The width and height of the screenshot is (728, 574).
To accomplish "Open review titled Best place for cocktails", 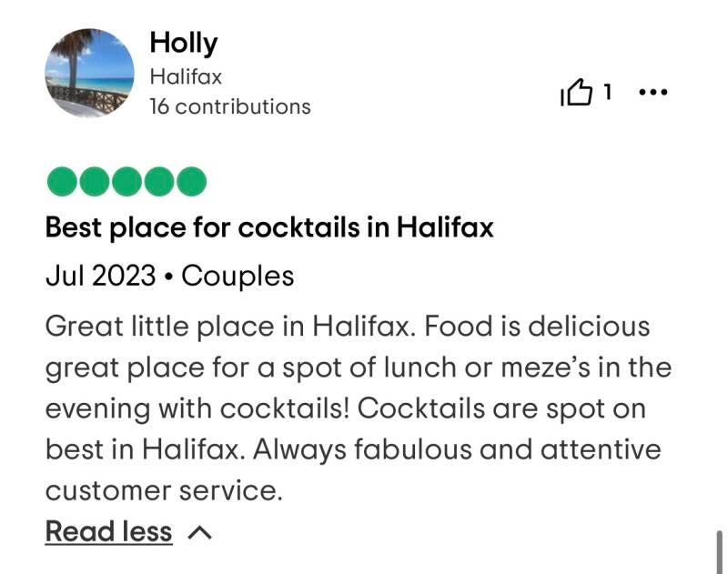I will 269,227.
